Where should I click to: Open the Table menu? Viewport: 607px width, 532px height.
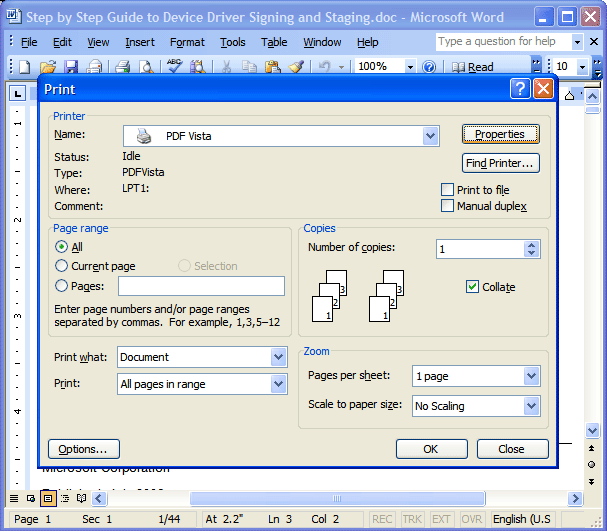[x=274, y=42]
